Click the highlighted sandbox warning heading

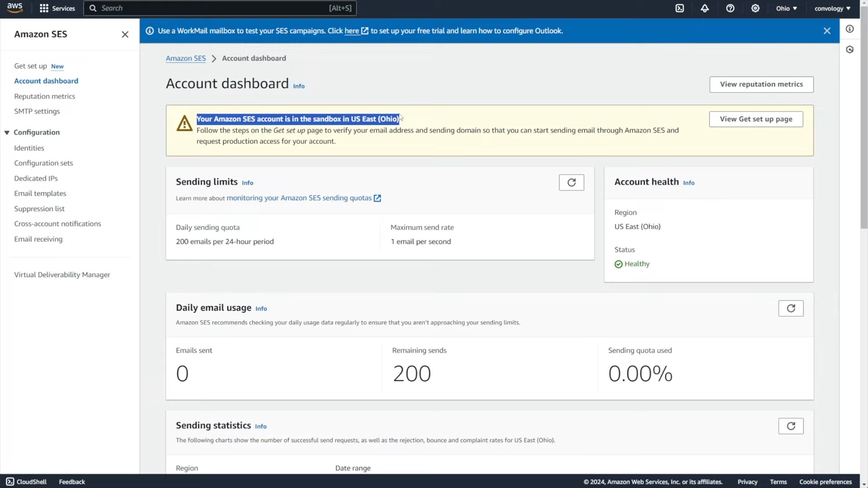coord(298,119)
